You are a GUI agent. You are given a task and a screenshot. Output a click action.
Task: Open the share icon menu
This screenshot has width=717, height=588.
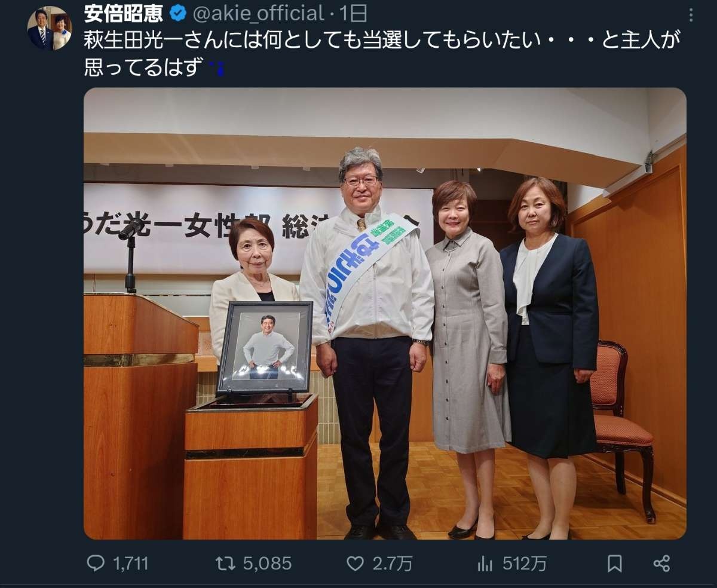(661, 563)
